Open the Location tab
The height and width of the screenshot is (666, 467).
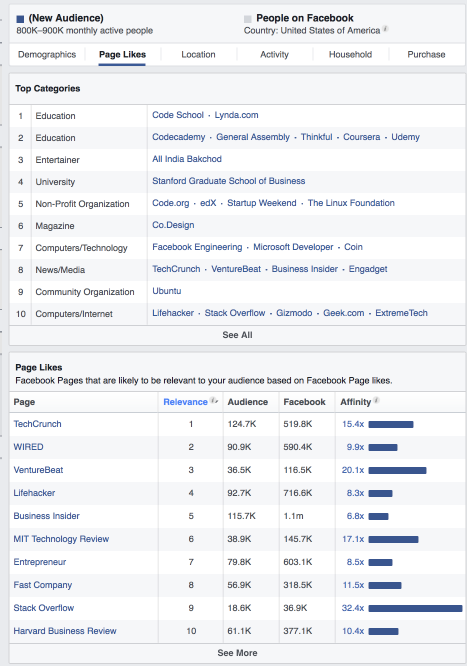(198, 54)
